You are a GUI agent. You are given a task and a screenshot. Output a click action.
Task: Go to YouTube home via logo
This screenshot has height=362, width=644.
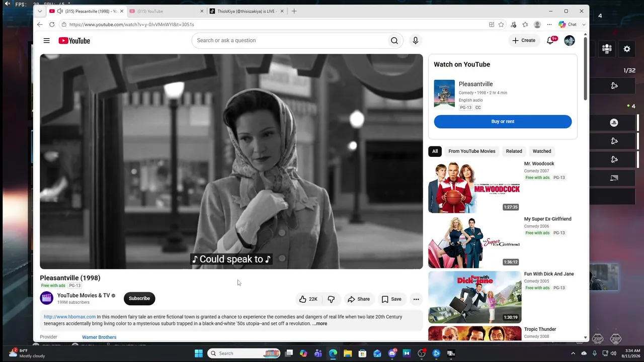coord(74,41)
